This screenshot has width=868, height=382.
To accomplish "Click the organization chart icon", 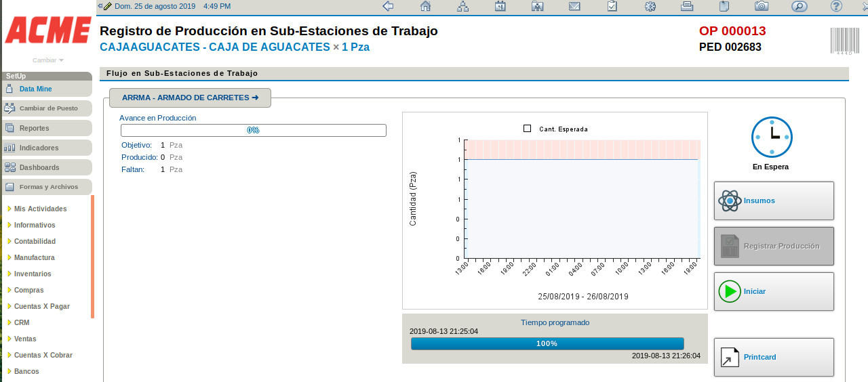I will (462, 6).
